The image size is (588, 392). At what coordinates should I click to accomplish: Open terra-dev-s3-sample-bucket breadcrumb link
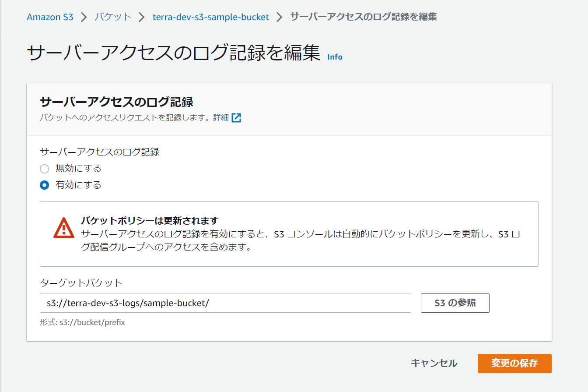211,17
